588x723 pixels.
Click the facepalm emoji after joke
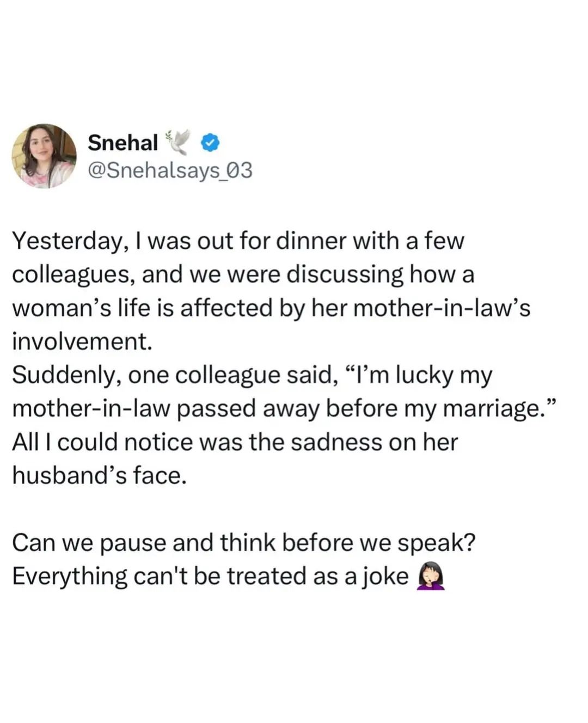coord(431,578)
